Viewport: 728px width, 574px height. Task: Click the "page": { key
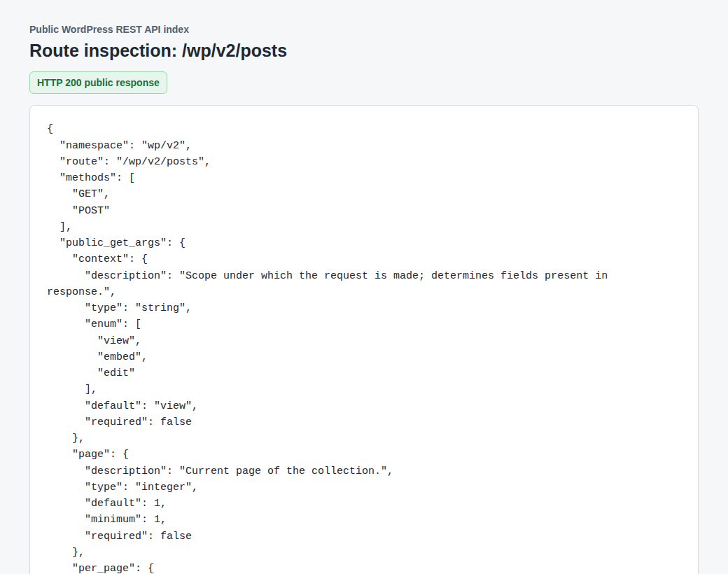pos(100,454)
